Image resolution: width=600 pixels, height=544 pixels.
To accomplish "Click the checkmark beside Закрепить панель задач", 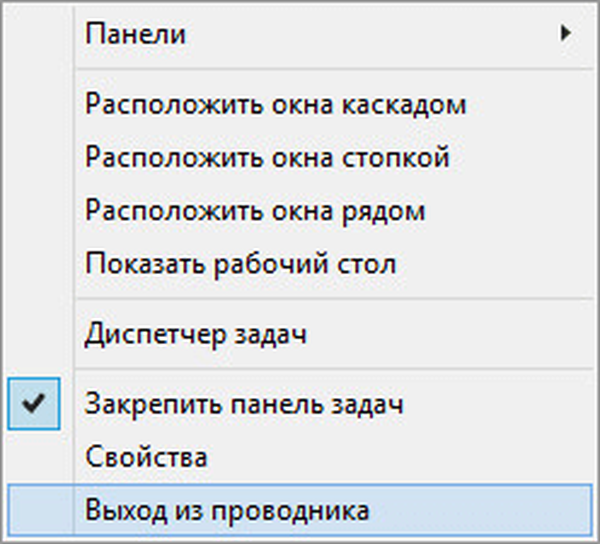I will click(35, 404).
